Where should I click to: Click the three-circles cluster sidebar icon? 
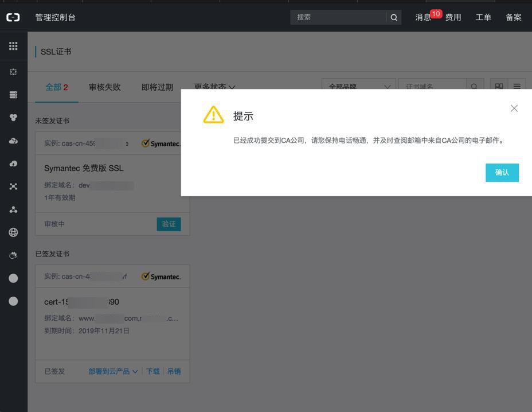coord(13,118)
